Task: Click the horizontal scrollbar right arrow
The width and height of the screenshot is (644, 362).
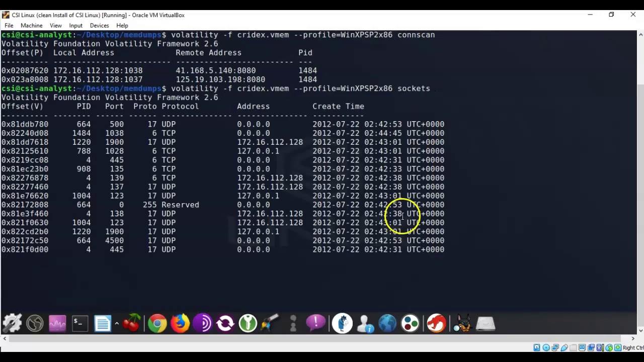Action: 633,339
